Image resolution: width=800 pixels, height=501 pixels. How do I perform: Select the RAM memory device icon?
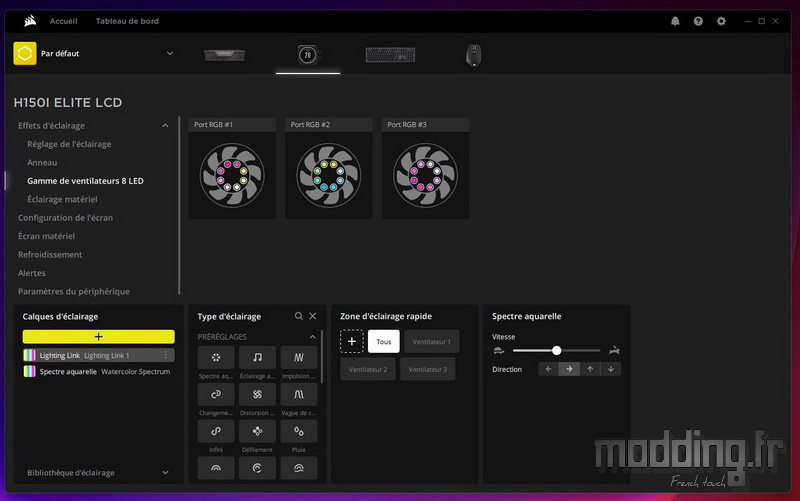click(x=224, y=55)
